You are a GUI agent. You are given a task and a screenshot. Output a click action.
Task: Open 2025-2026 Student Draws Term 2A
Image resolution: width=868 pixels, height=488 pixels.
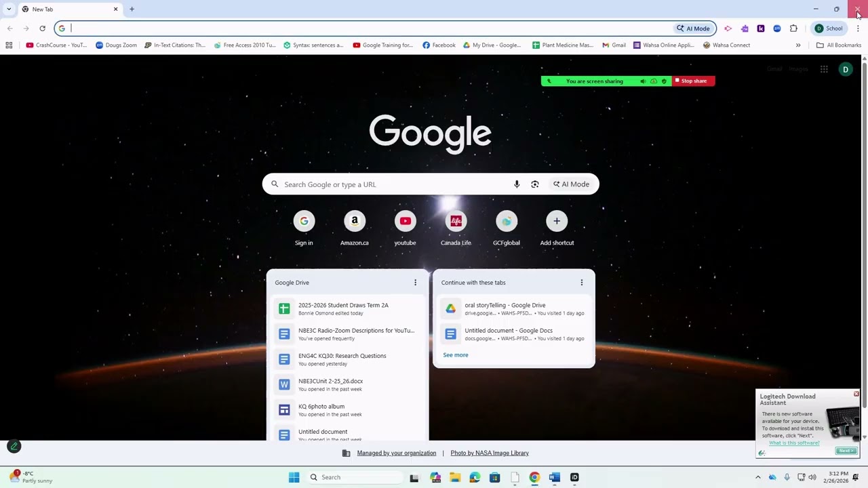coord(347,308)
